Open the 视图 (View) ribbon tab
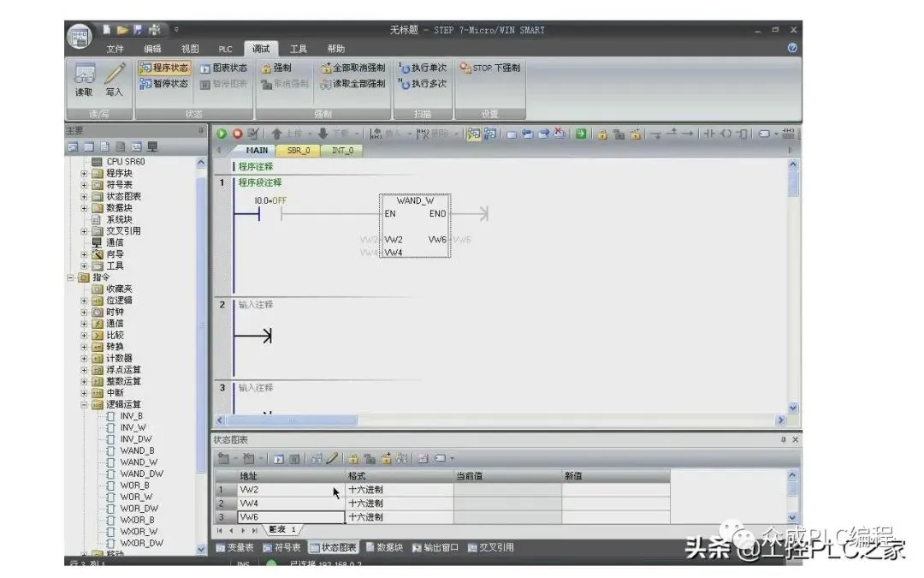 point(190,49)
